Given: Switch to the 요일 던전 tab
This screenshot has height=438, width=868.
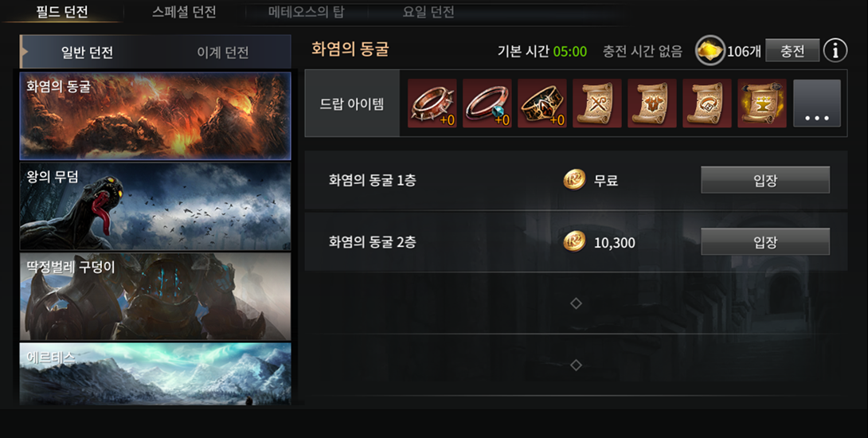Looking at the screenshot, I should pyautogui.click(x=428, y=12).
